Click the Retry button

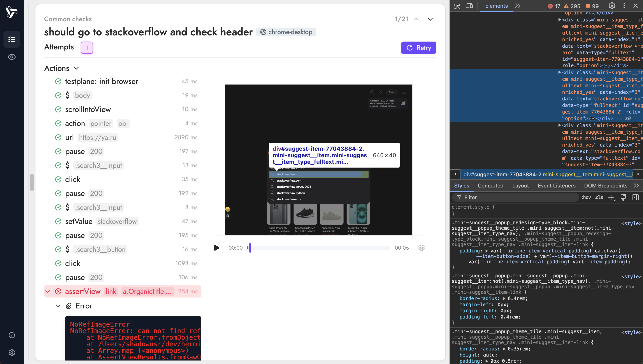[x=418, y=48]
